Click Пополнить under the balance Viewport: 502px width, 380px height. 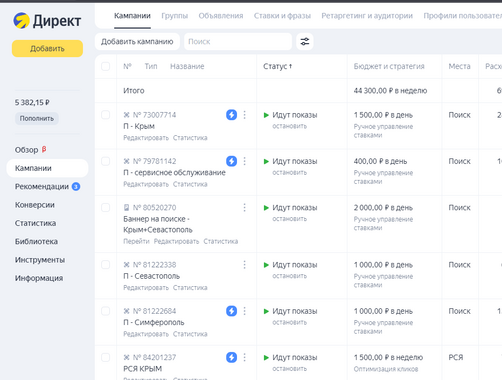click(x=37, y=118)
